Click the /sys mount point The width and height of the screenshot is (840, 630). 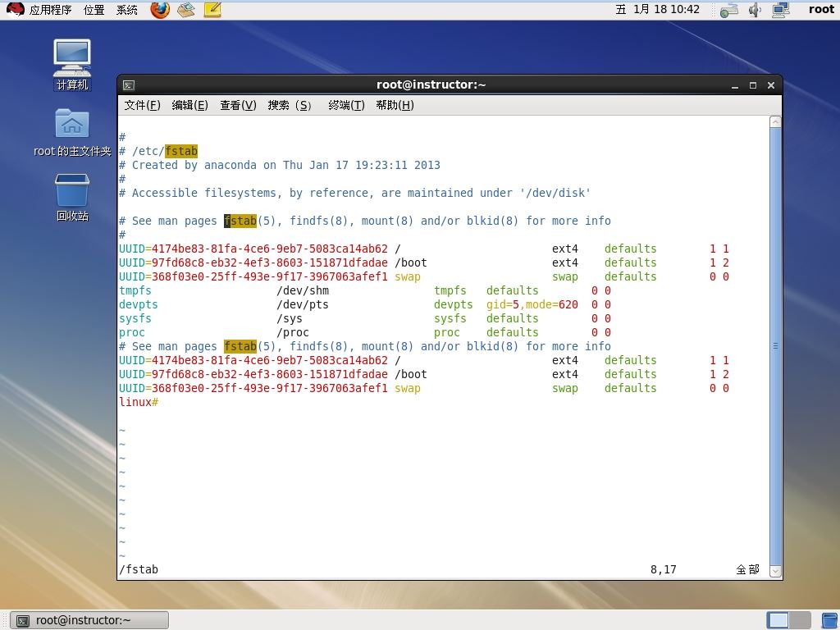290,318
